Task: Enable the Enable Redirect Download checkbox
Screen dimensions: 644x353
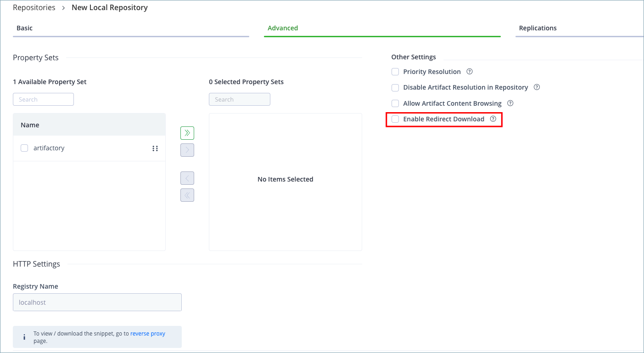Action: (395, 119)
